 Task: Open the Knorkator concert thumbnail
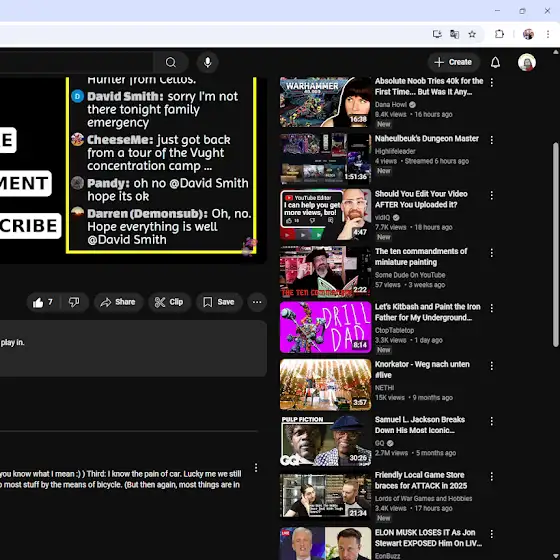point(325,385)
